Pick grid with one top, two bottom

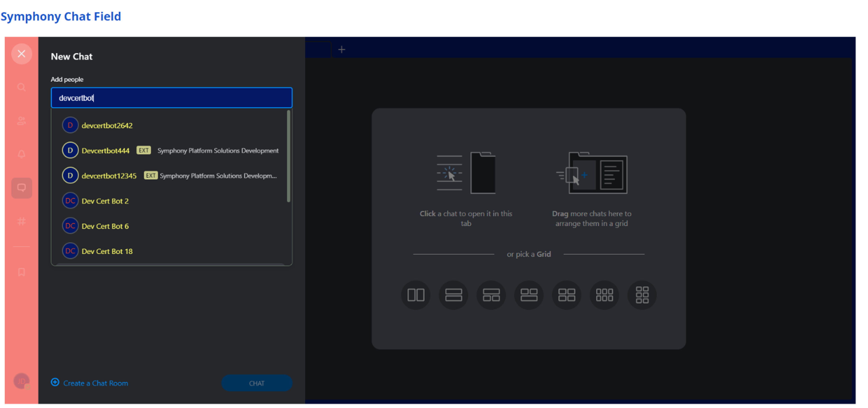coord(491,295)
